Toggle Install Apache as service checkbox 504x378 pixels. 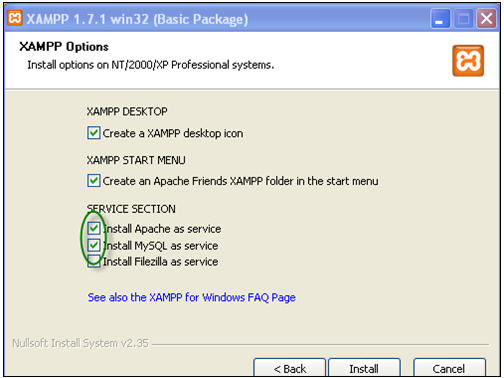point(94,229)
